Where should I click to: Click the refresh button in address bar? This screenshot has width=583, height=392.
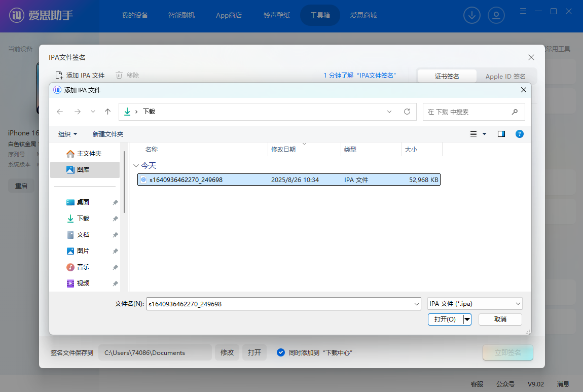coord(407,112)
